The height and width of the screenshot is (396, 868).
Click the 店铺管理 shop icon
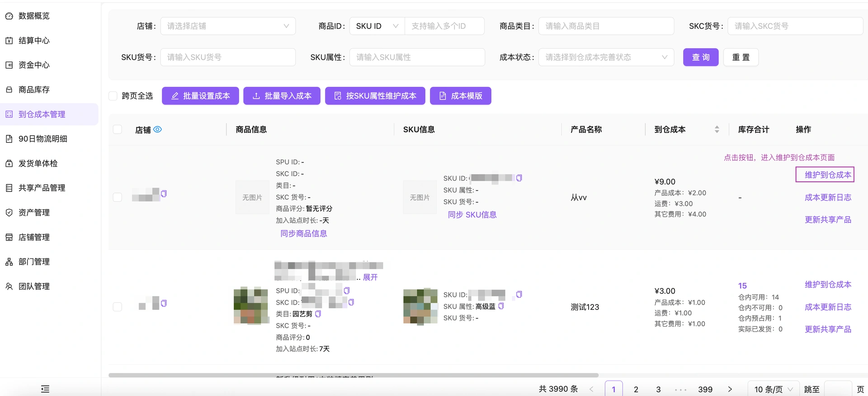pos(9,237)
